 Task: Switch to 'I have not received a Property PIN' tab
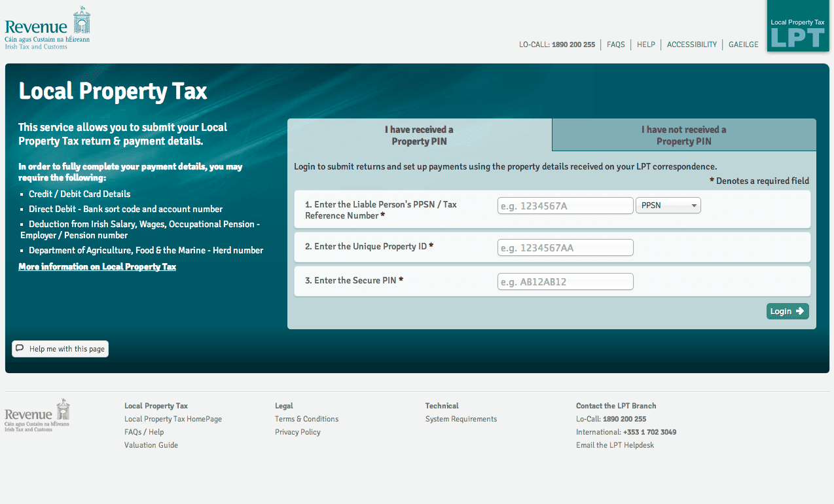click(683, 135)
